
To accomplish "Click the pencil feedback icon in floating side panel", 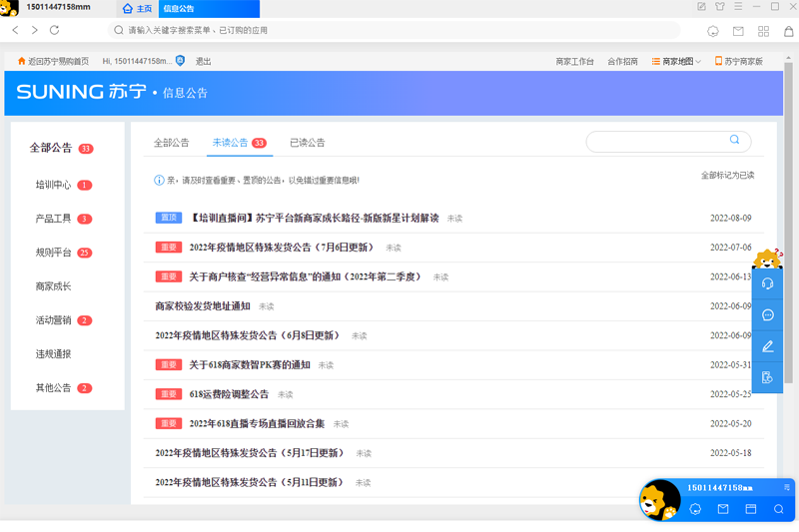I will [x=767, y=346].
